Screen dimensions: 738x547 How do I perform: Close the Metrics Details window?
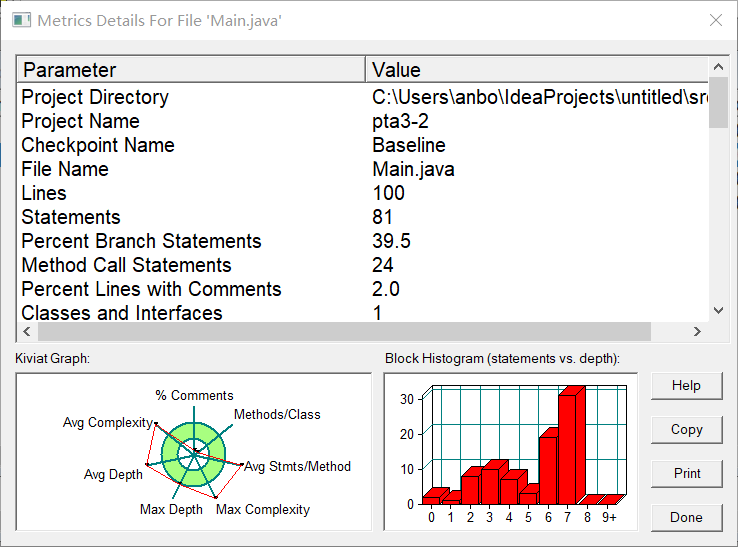point(716,20)
